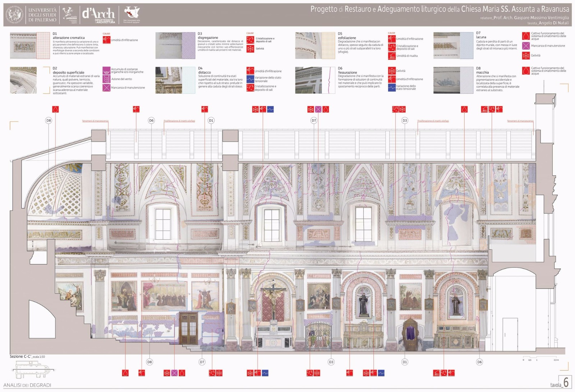Open the D4 distacco photo thumbnail
Image resolution: width=575 pixels, height=392 pixels.
(168, 80)
